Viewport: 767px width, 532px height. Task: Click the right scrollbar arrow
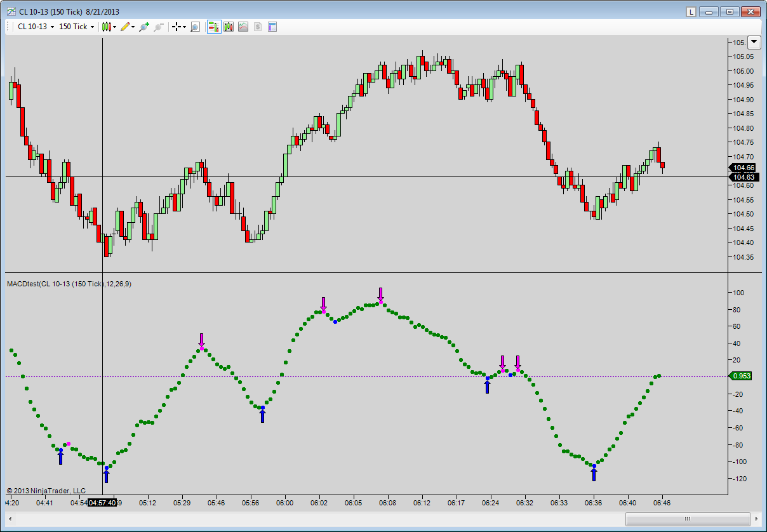pos(756,519)
